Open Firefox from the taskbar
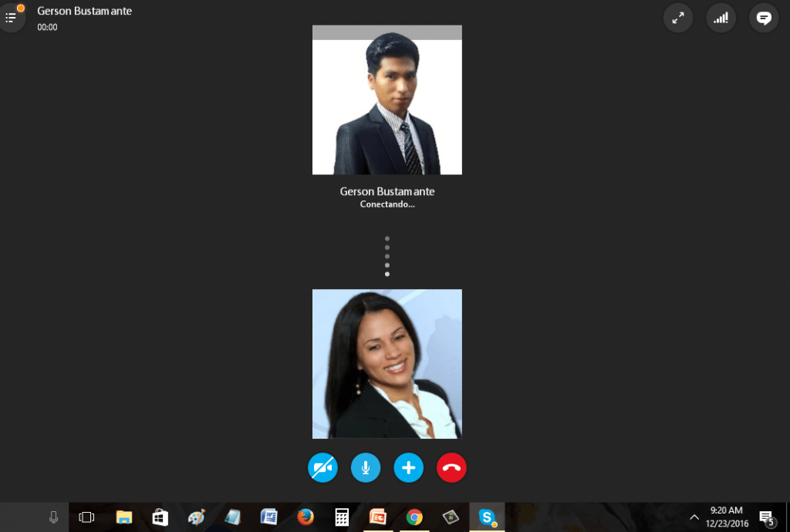This screenshot has height=532, width=790. tap(306, 517)
